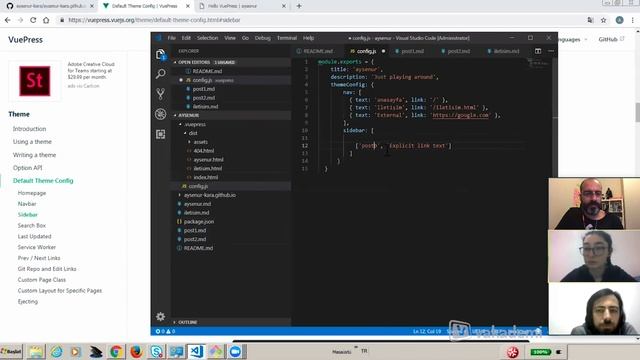Click the VuePress site title

(x=25, y=40)
